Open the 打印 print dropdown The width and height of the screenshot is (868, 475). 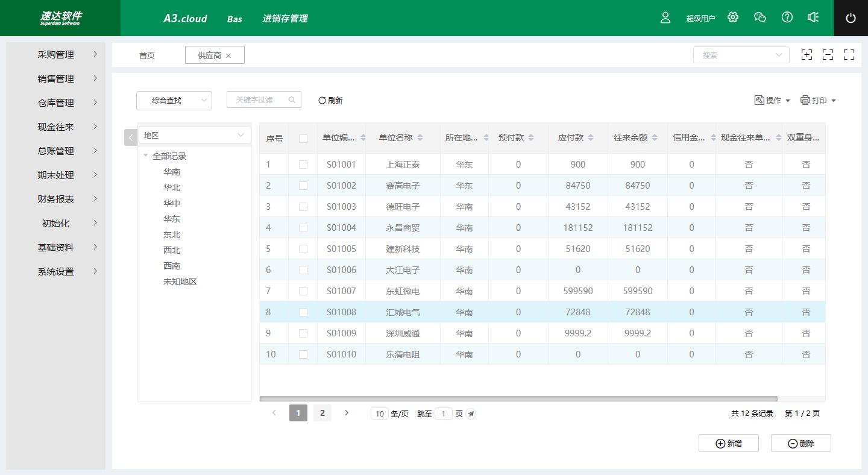coord(818,100)
